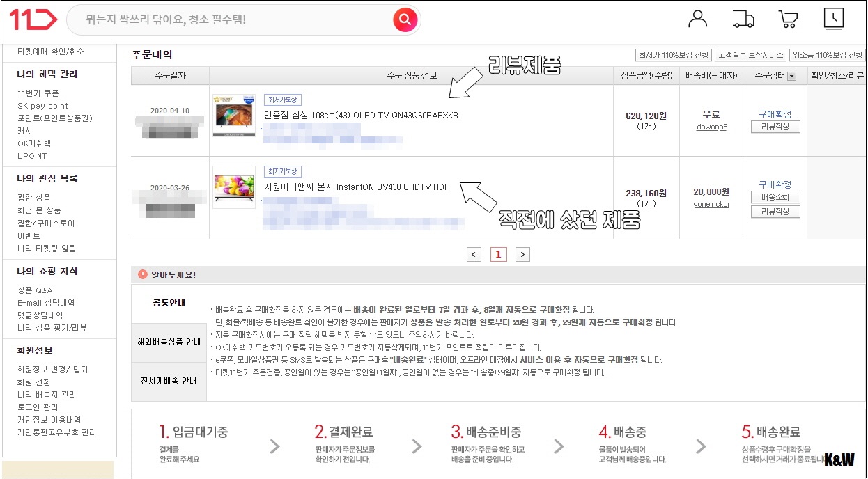
Task: Open recently viewed clock icon
Action: [x=833, y=19]
